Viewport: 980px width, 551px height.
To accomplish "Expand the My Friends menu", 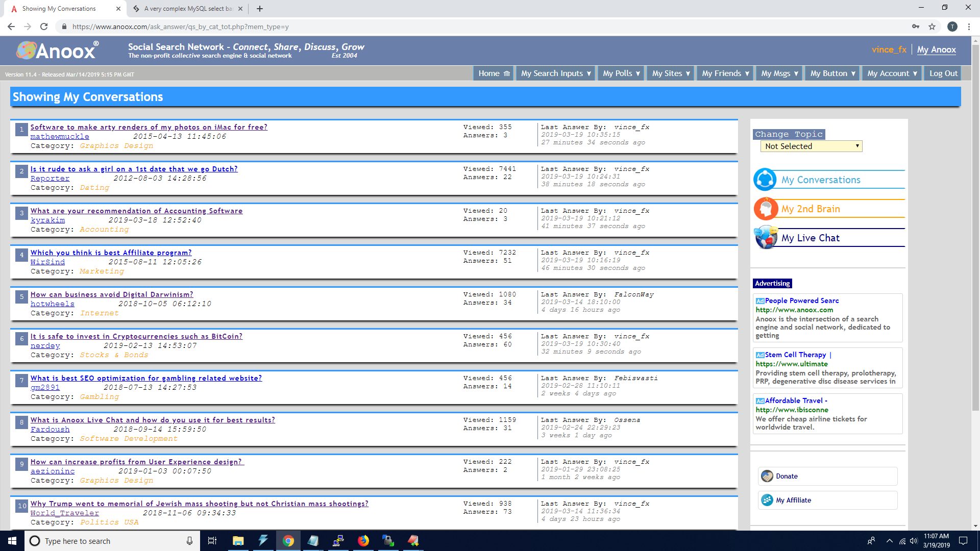I will coord(725,73).
